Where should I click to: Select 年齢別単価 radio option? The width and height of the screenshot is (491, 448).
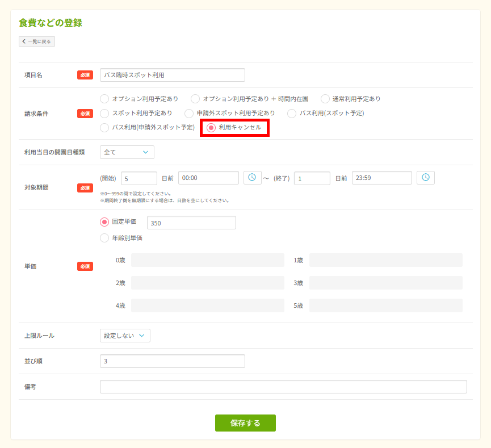click(x=104, y=238)
